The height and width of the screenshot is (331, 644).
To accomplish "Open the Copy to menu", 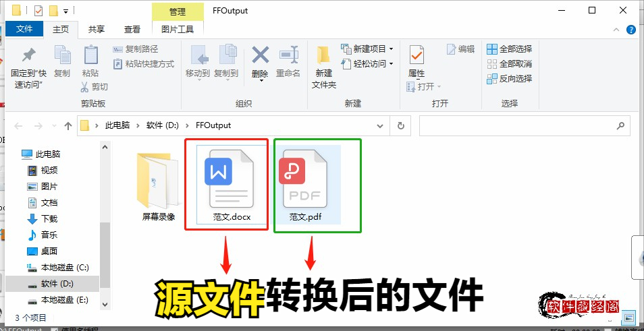I will coord(226,62).
